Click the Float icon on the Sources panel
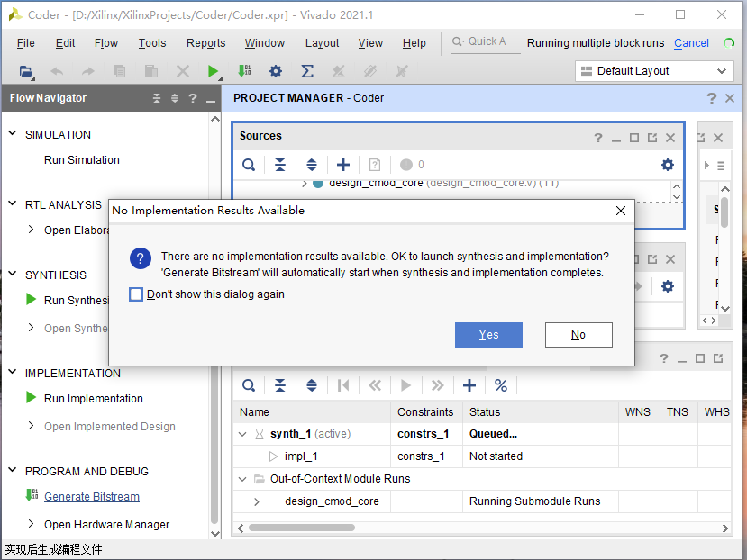The image size is (747, 560). click(x=652, y=138)
